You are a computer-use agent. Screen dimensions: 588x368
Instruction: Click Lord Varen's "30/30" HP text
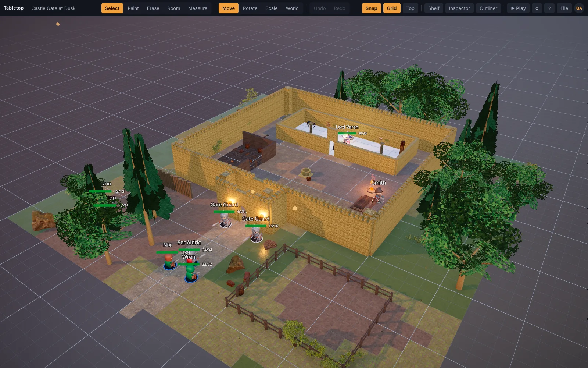pos(362,133)
